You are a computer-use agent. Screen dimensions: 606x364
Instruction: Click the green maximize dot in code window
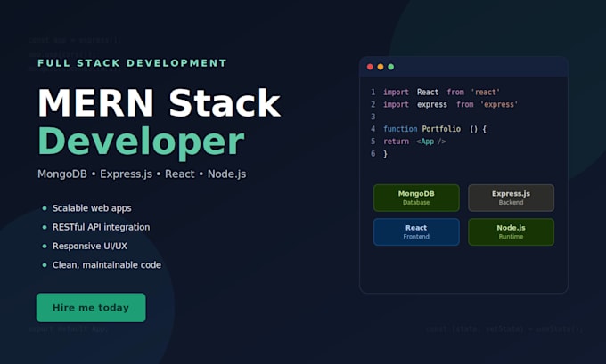[390, 67]
